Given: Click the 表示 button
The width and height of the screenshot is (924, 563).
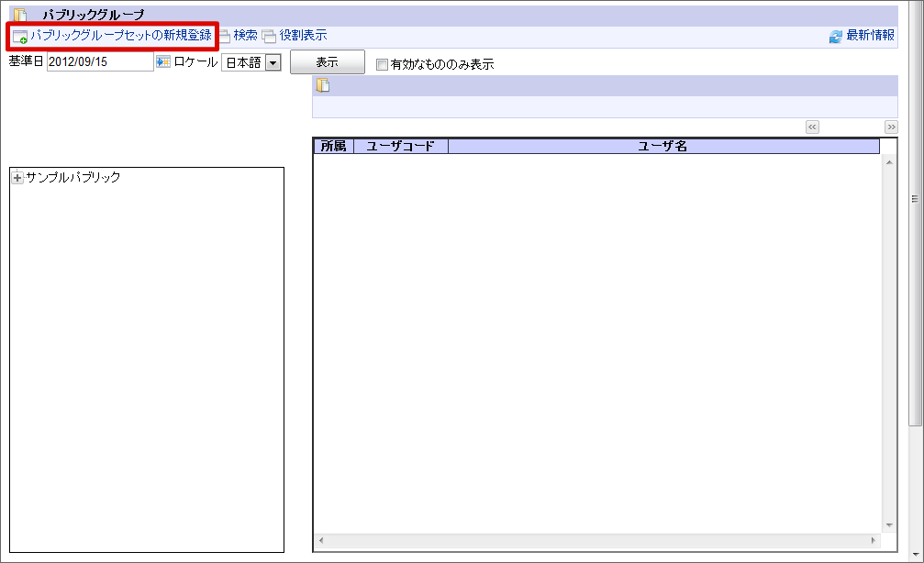Looking at the screenshot, I should (327, 61).
